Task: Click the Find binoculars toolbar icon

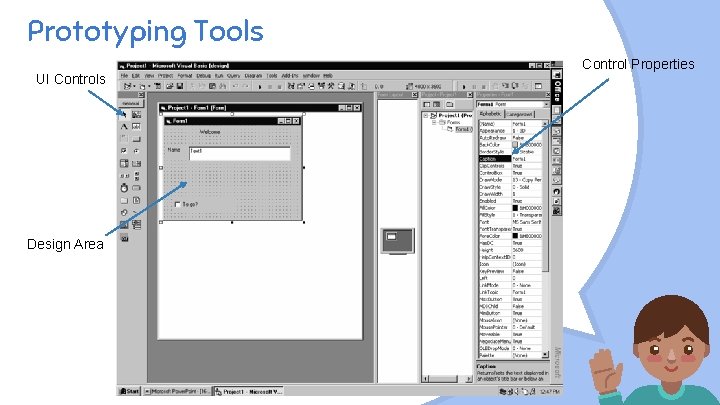Action: click(x=223, y=86)
